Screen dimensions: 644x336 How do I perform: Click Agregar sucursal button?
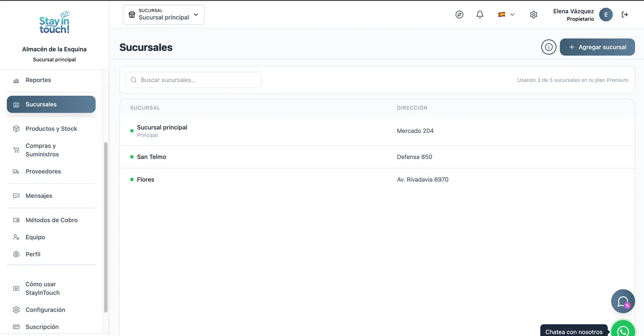[597, 47]
